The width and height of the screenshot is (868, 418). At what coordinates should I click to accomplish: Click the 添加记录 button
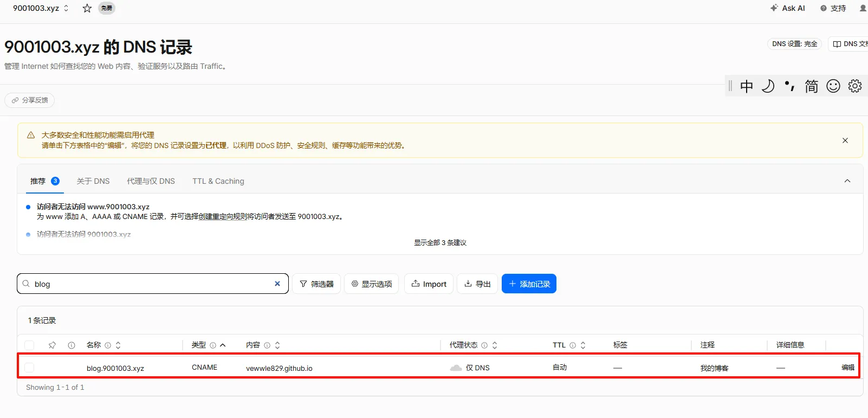click(529, 284)
